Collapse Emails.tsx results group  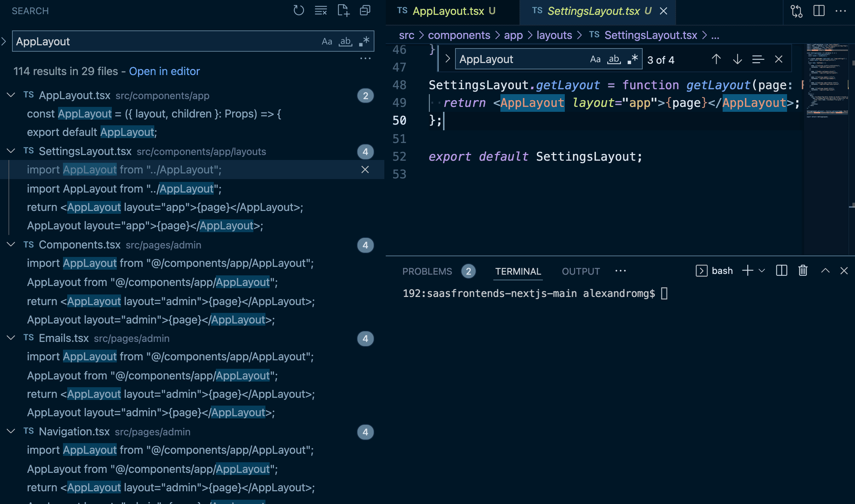[11, 338]
